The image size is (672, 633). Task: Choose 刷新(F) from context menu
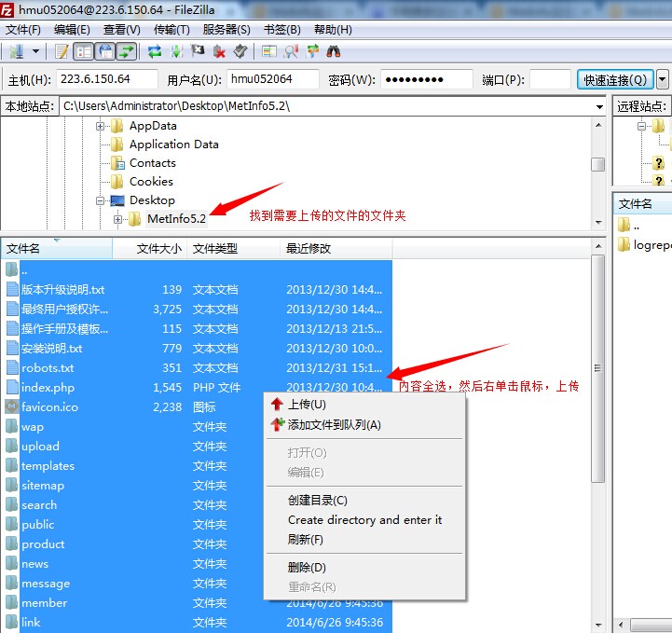click(364, 540)
